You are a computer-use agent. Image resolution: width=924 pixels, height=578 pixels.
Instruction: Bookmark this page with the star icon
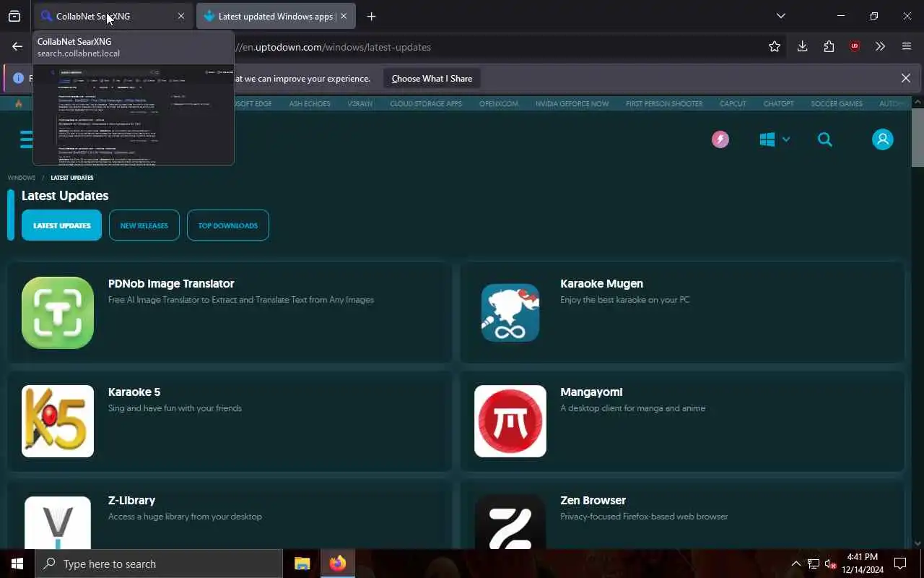[x=775, y=46]
